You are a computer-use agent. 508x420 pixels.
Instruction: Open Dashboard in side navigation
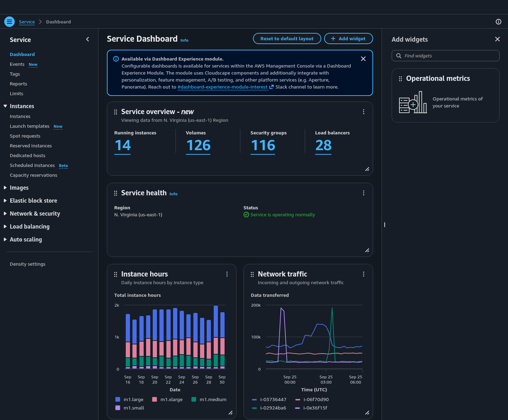[22, 54]
